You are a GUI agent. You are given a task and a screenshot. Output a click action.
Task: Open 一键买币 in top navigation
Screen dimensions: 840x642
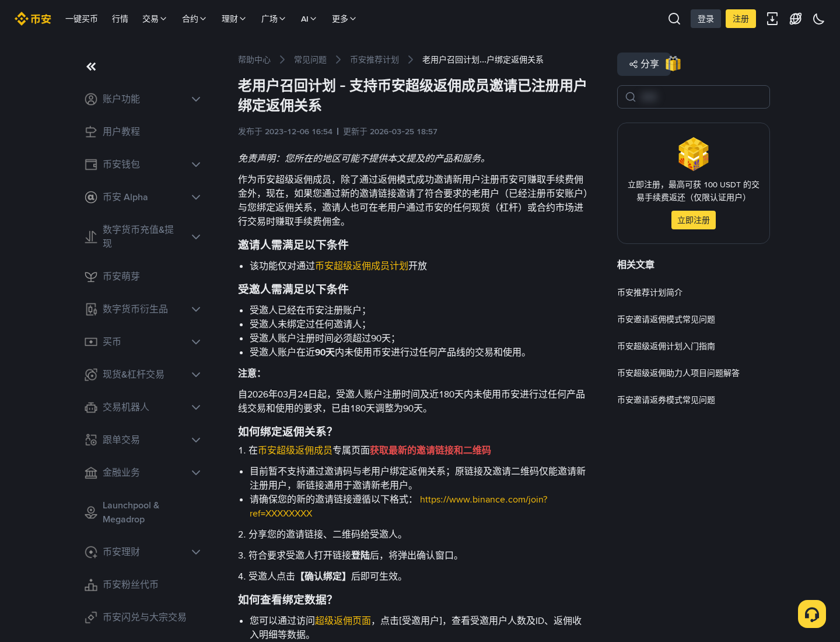(82, 19)
